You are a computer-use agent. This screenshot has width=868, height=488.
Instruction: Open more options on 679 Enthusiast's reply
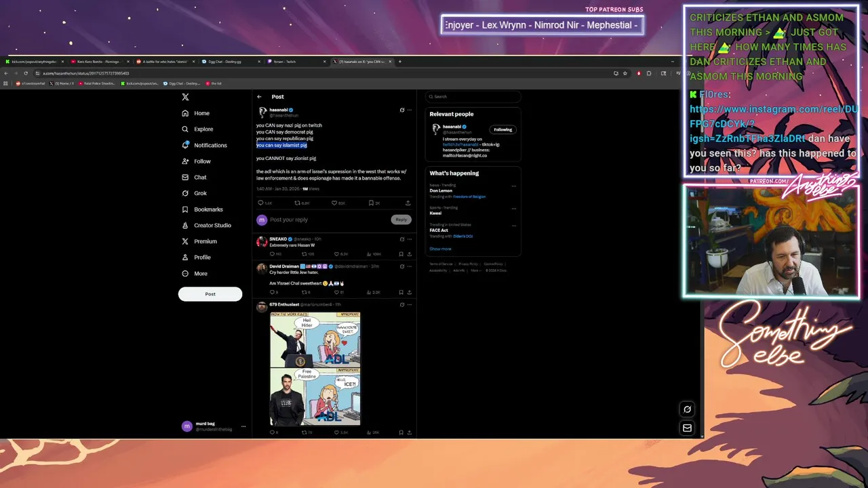coord(410,305)
